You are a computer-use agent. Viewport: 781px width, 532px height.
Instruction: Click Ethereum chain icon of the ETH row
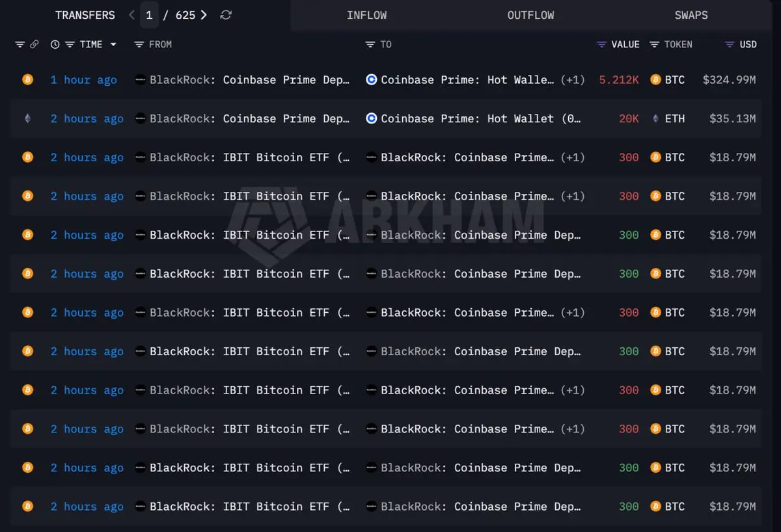[27, 118]
